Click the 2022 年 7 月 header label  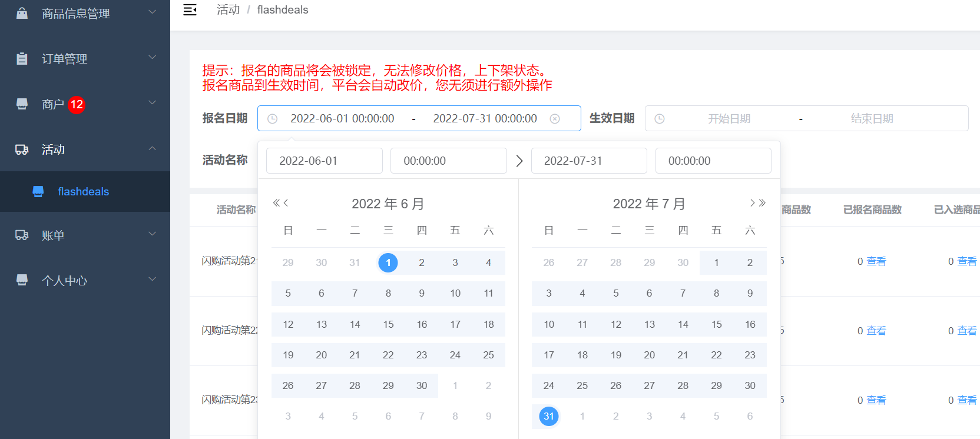pyautogui.click(x=649, y=204)
